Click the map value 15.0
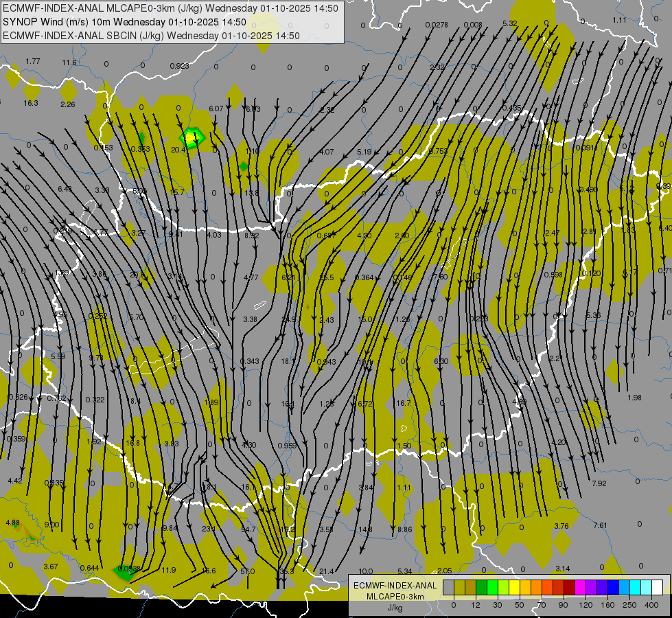The height and width of the screenshot is (618, 672). pyautogui.click(x=364, y=319)
